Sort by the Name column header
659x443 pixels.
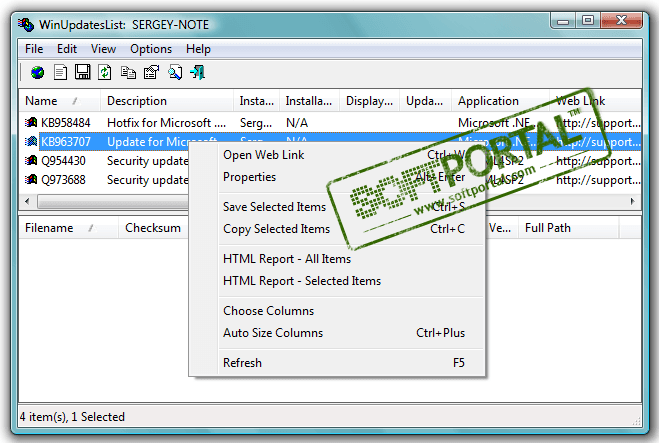click(x=59, y=101)
